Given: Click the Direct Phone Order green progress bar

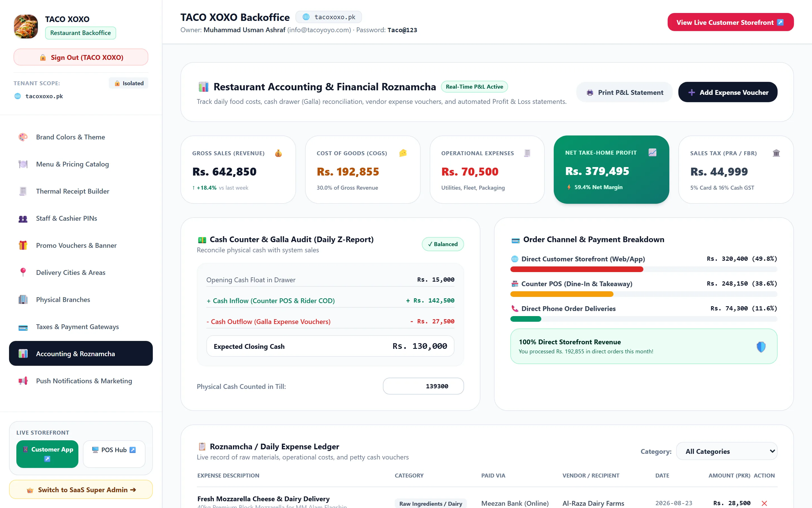Looking at the screenshot, I should pyautogui.click(x=526, y=319).
